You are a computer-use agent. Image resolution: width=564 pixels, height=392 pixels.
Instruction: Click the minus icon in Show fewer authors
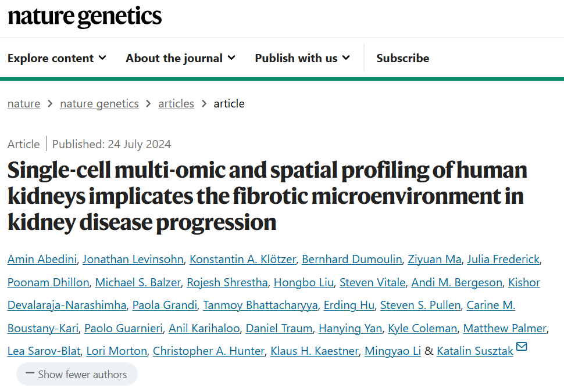tap(30, 373)
